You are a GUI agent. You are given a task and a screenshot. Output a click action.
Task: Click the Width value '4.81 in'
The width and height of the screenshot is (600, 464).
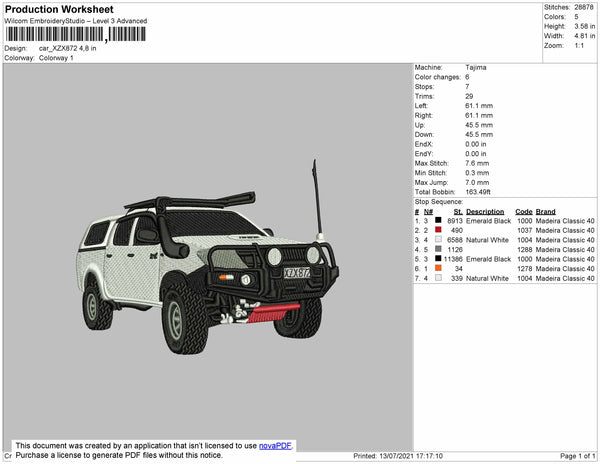coord(584,36)
